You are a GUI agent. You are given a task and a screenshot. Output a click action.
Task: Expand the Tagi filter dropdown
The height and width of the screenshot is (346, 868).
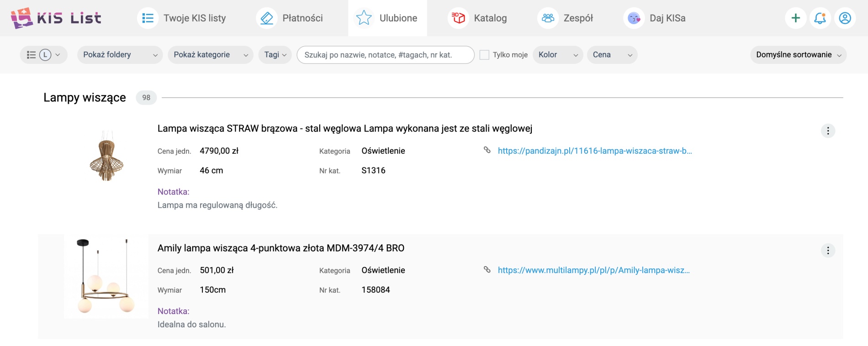click(275, 55)
